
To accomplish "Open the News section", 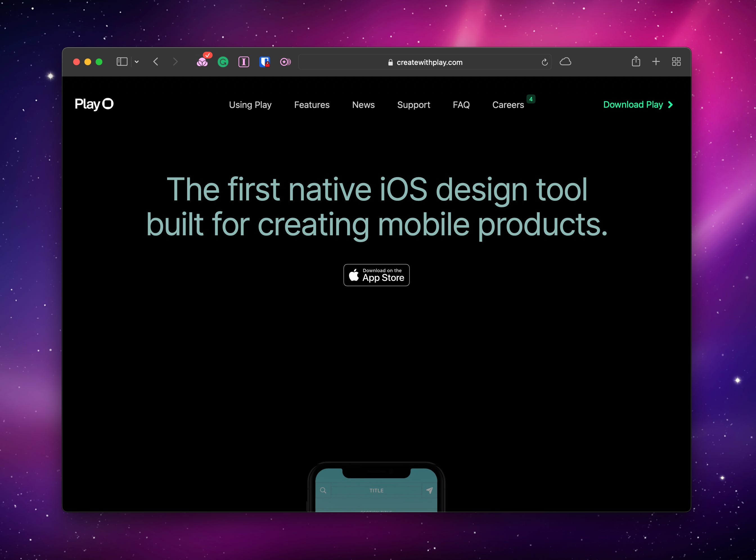I will click(x=363, y=105).
